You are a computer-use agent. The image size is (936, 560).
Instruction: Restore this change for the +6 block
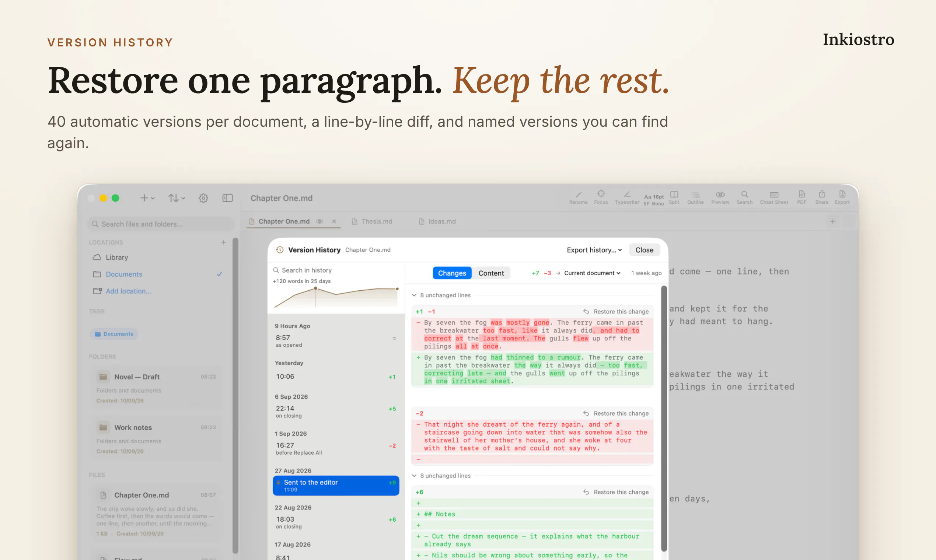pos(616,492)
